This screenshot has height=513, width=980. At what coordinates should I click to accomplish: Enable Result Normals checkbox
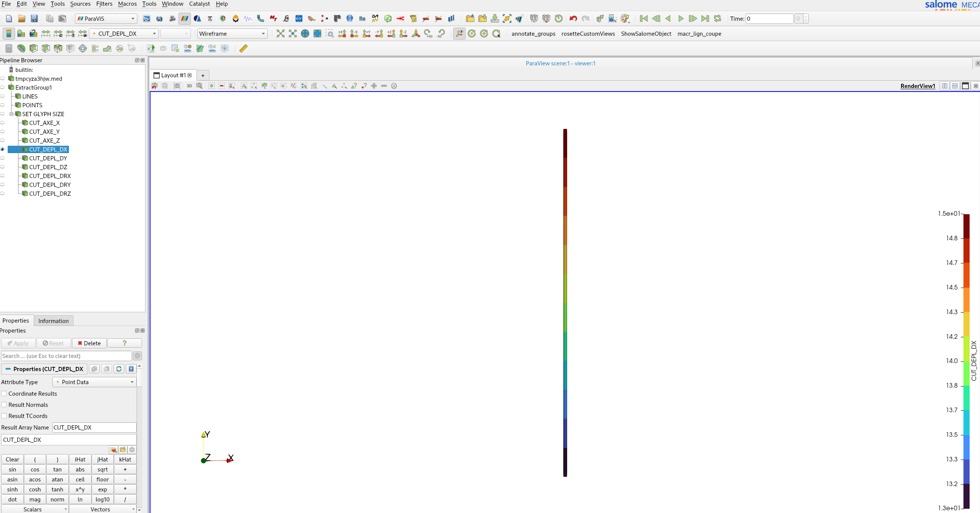click(x=4, y=405)
